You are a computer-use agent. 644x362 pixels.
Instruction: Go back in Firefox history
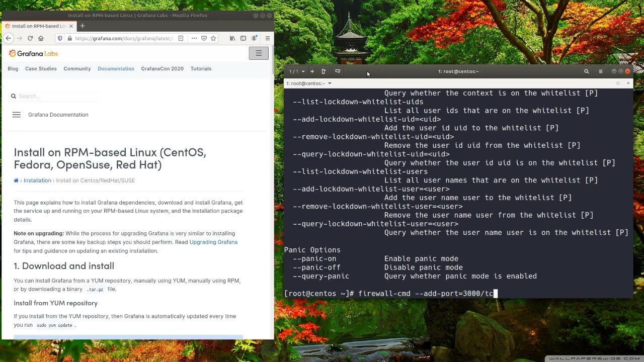[8, 38]
